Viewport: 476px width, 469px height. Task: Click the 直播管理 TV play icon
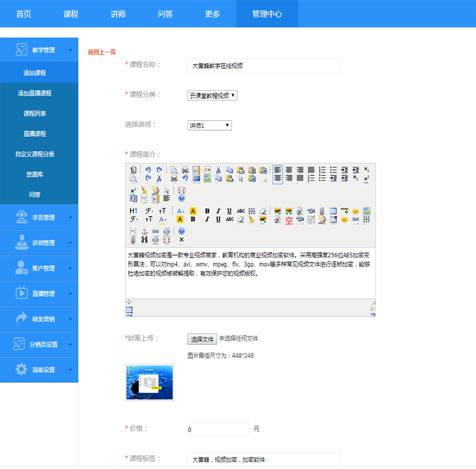(21, 293)
